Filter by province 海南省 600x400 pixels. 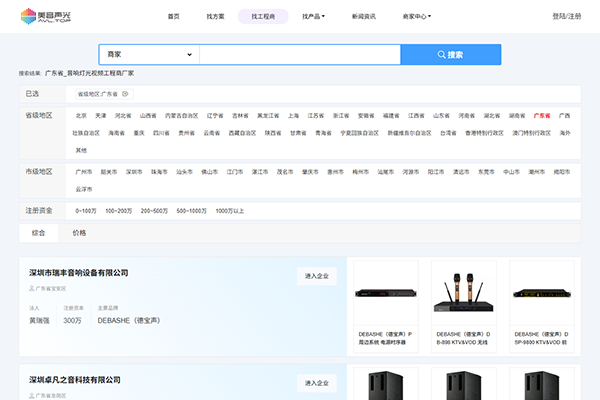coord(116,133)
